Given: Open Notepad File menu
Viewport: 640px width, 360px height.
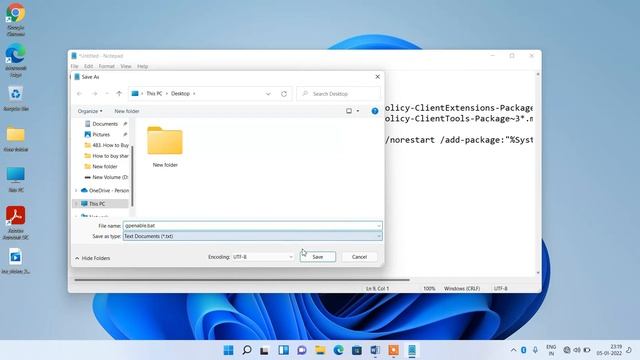Looking at the screenshot, I should [74, 66].
